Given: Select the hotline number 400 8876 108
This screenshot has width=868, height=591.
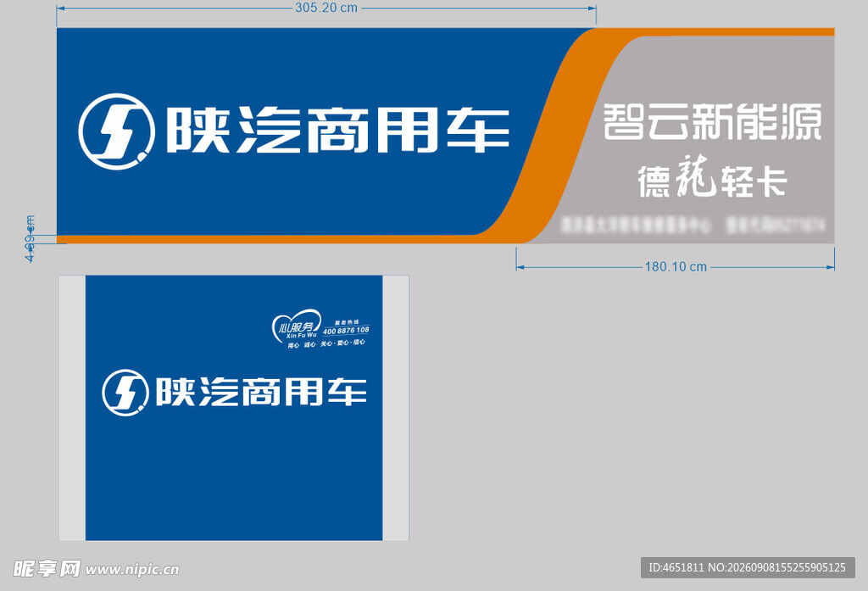Looking at the screenshot, I should [x=346, y=331].
